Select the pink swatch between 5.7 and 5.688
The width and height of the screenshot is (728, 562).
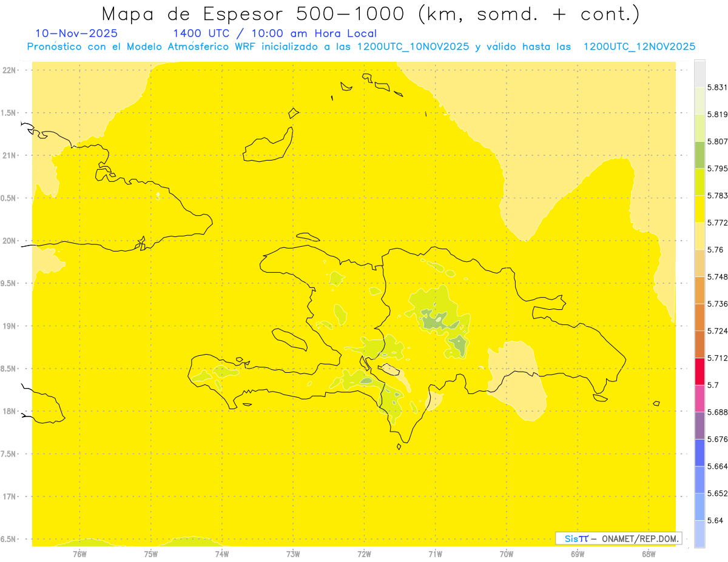[699, 398]
